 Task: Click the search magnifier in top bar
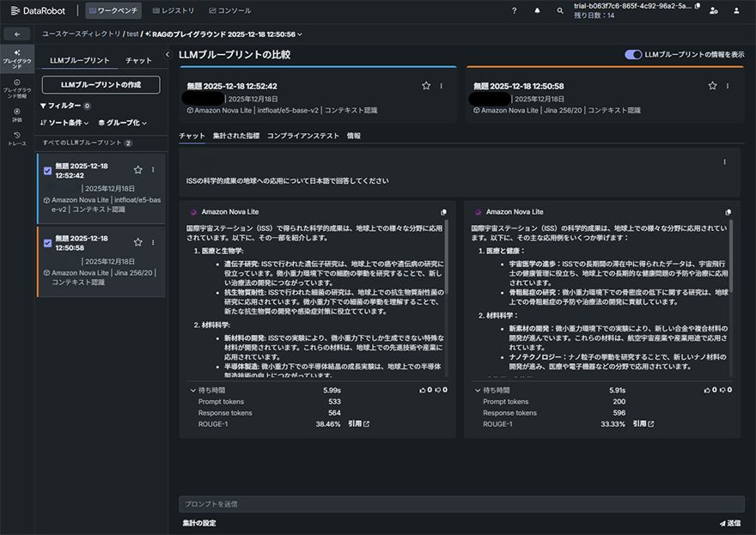[x=560, y=11]
